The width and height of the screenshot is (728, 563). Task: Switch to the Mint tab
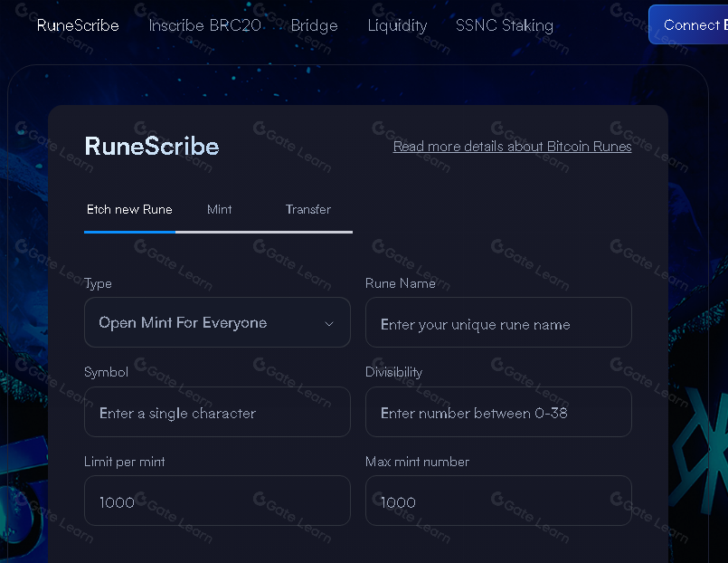pos(219,209)
